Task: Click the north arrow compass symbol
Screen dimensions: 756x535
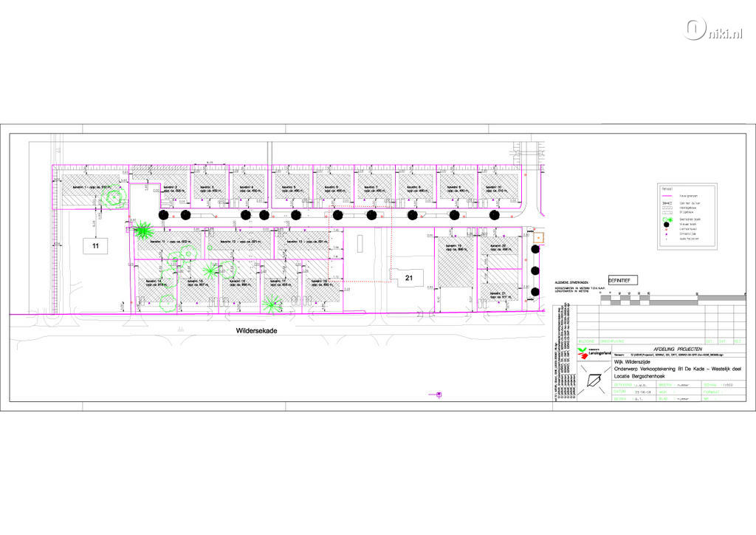Action: point(594,381)
